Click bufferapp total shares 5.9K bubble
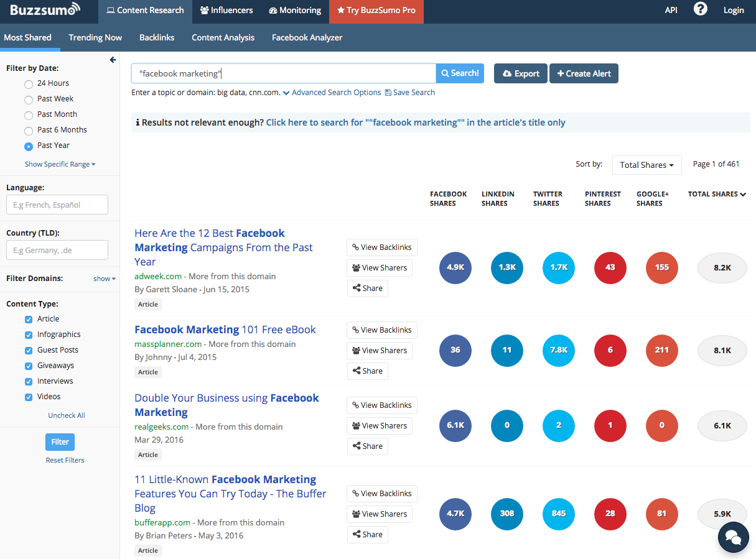Viewport: 756px width, 559px height. [x=722, y=514]
